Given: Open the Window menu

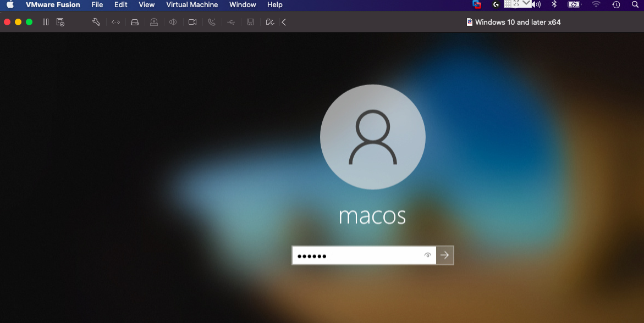Looking at the screenshot, I should (243, 4).
